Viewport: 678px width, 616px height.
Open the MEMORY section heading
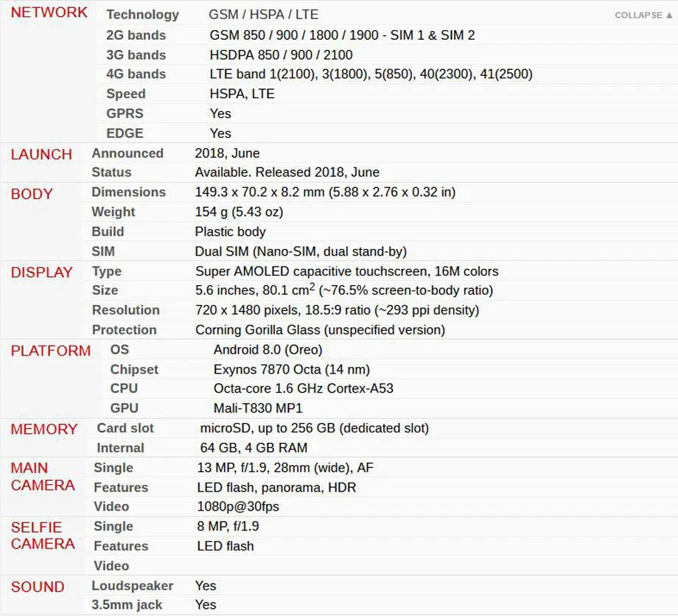(44, 430)
